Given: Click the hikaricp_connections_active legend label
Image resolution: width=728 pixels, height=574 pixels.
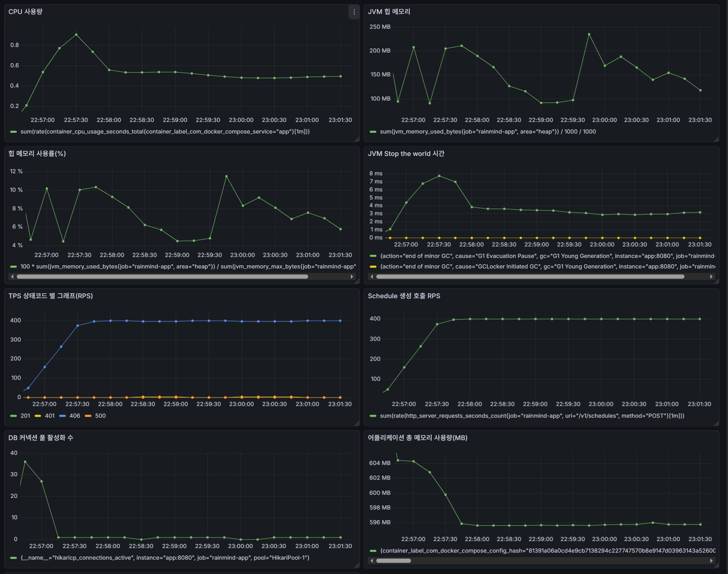Looking at the screenshot, I should pyautogui.click(x=165, y=558).
